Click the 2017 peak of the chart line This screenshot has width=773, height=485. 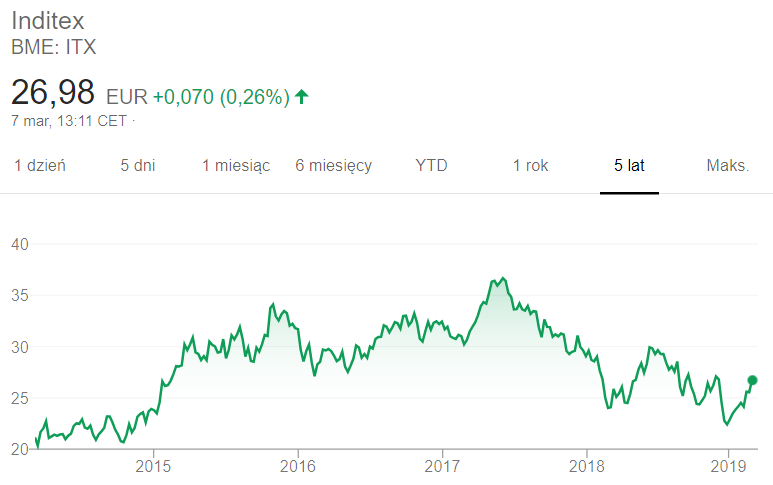tap(503, 278)
